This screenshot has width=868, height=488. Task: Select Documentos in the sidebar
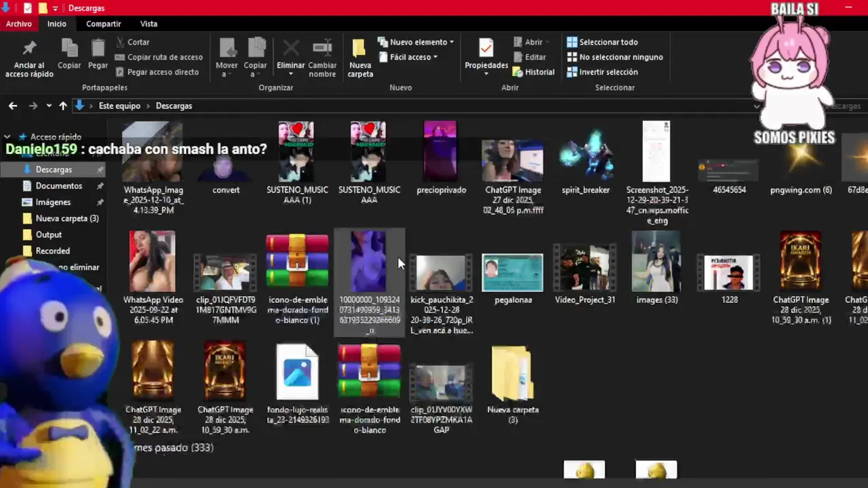pos(59,186)
